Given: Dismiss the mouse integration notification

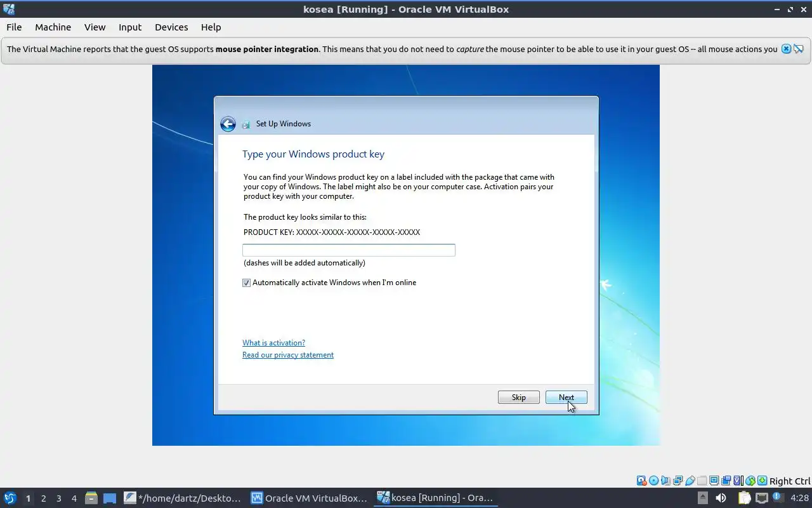Looking at the screenshot, I should (x=786, y=49).
